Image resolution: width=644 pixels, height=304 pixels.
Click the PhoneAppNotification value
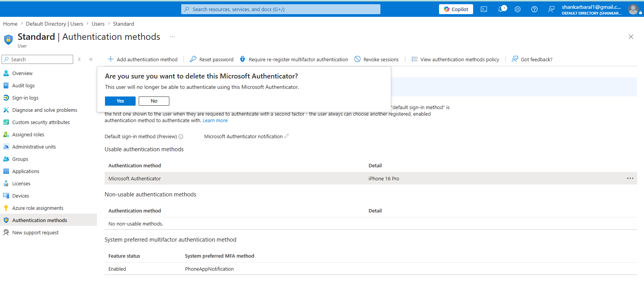coord(209,269)
